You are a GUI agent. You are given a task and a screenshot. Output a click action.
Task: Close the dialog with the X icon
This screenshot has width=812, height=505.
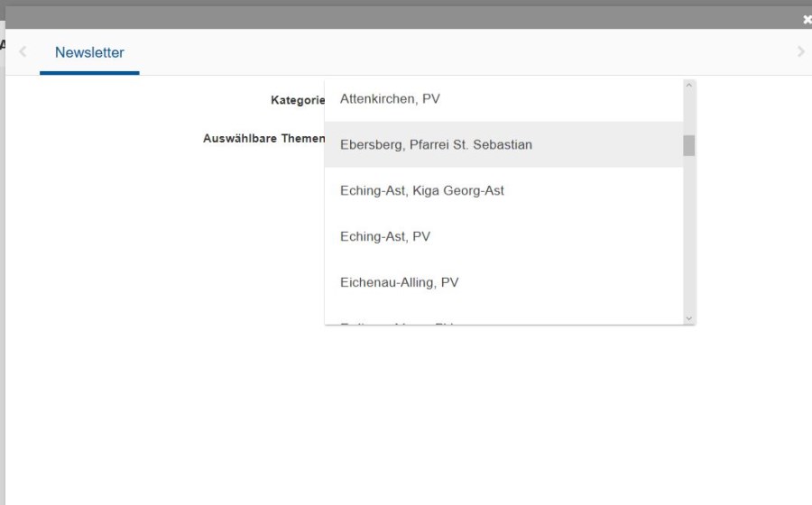pyautogui.click(x=807, y=20)
